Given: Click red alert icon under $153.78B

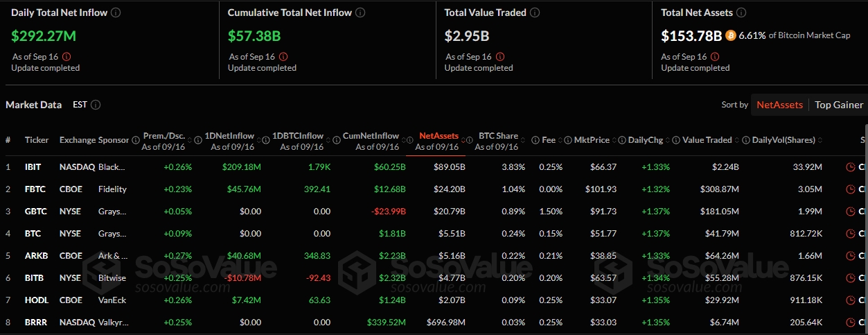Looking at the screenshot, I should (x=716, y=57).
